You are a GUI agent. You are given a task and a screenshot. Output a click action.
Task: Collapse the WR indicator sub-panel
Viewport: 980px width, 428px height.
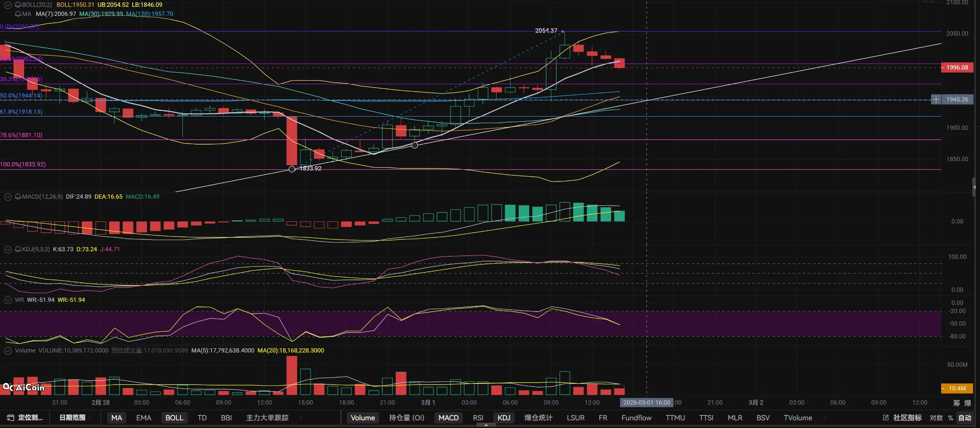click(x=8, y=300)
